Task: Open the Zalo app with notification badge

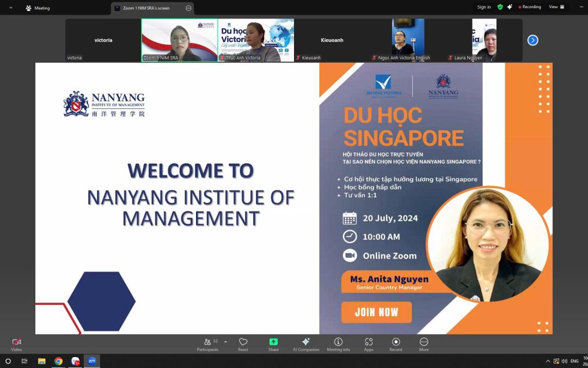Action: [75, 361]
